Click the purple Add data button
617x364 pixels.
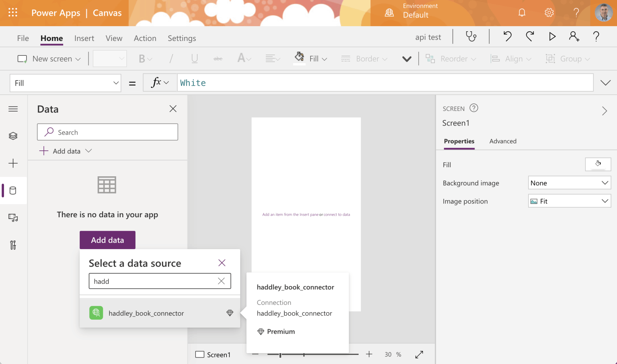pos(108,240)
